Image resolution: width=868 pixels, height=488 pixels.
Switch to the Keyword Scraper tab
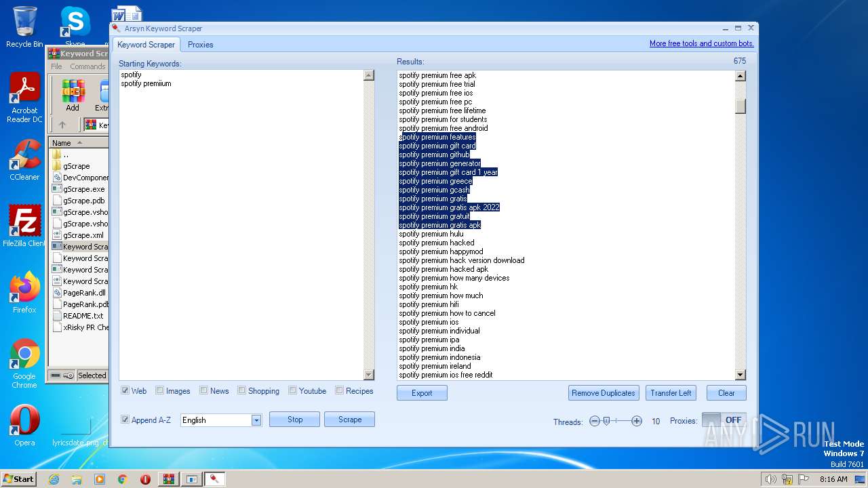[146, 45]
